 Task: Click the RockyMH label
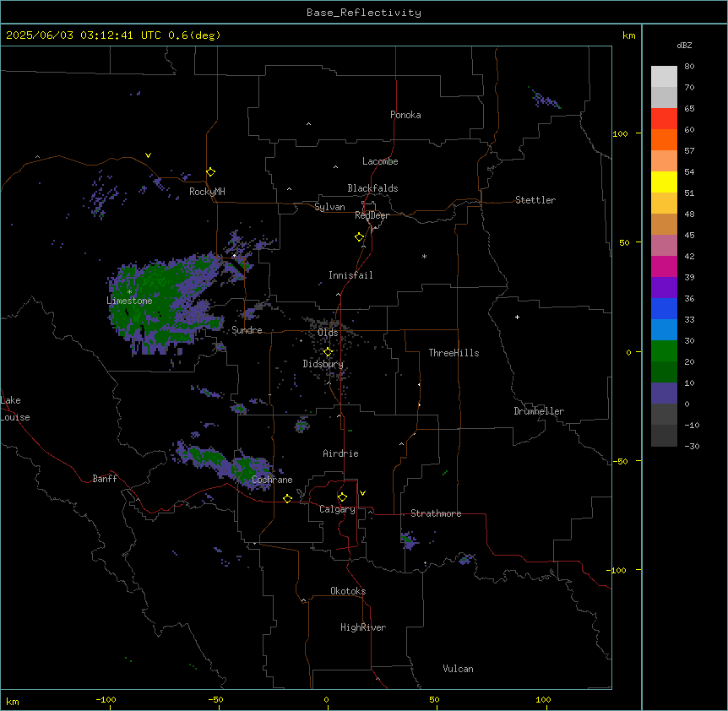pos(207,192)
